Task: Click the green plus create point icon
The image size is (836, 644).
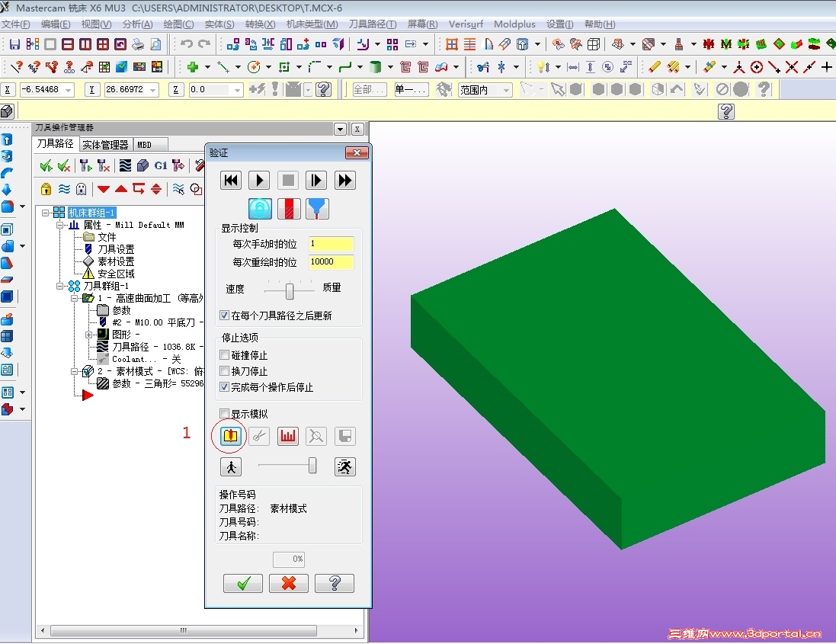Action: (x=193, y=67)
